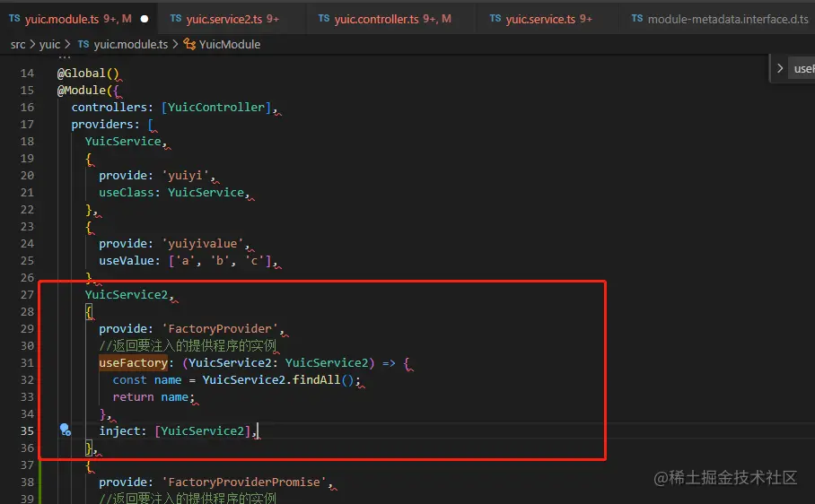815x504 pixels.
Task: Open the yuic.service.ts tab
Action: click(x=549, y=19)
